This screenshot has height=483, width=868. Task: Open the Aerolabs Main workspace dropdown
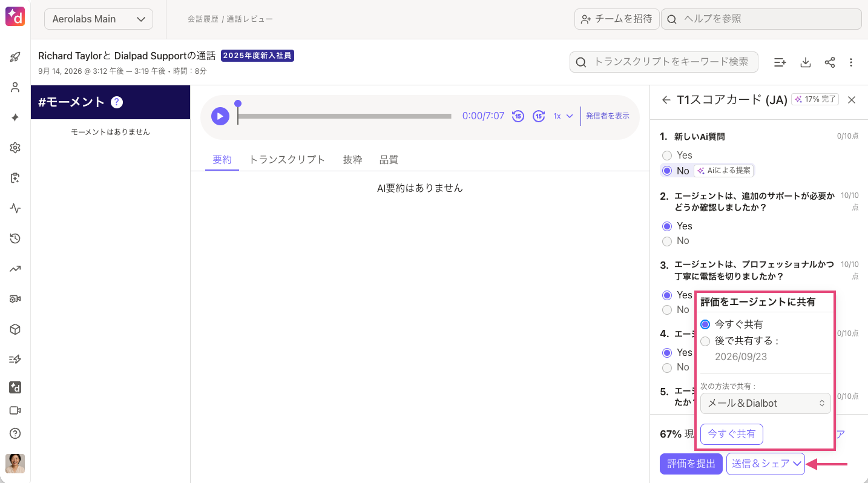coord(99,19)
